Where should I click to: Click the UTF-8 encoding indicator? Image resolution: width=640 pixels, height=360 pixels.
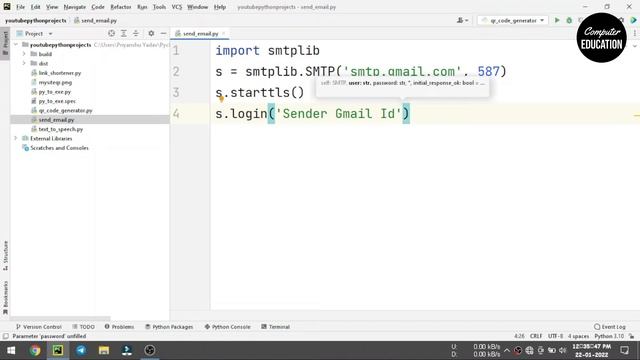click(x=556, y=336)
